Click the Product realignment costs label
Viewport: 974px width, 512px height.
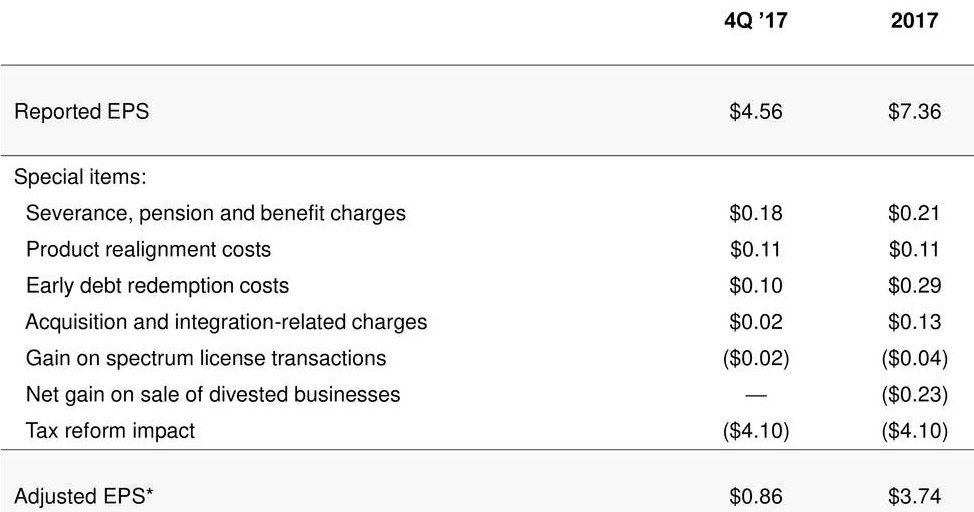[148, 249]
